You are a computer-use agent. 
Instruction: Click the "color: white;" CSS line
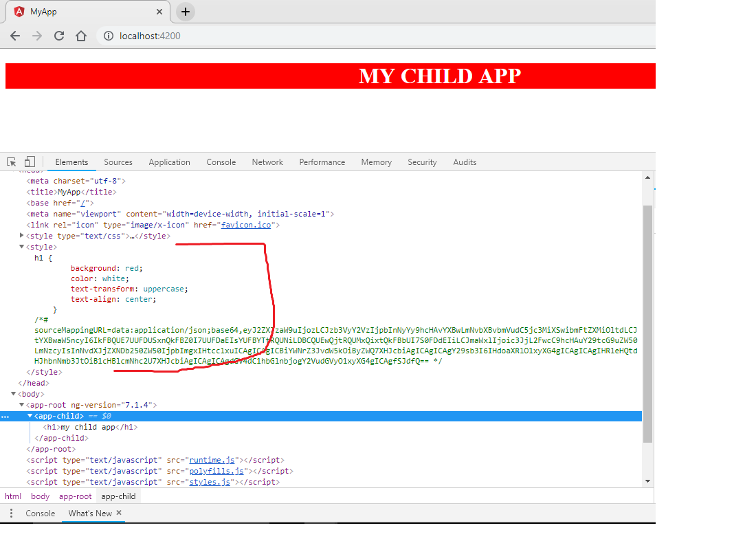[100, 278]
